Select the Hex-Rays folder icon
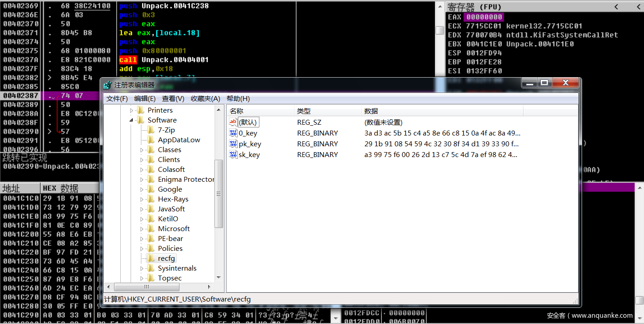 click(x=151, y=199)
